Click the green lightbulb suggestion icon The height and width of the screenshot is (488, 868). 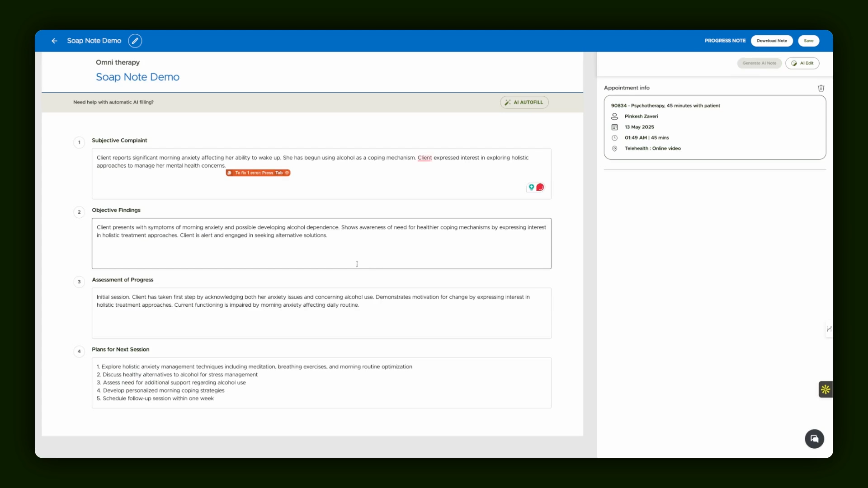[x=532, y=187]
